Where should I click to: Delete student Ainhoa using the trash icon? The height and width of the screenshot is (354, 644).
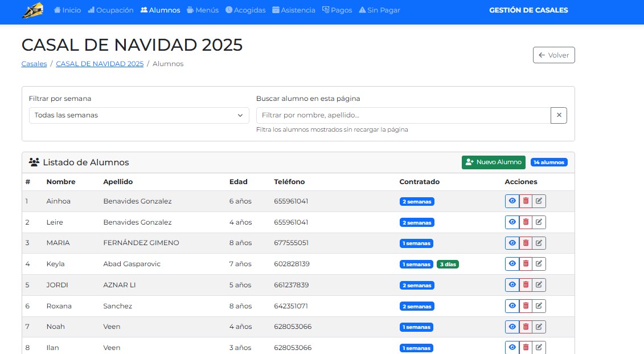pos(526,201)
